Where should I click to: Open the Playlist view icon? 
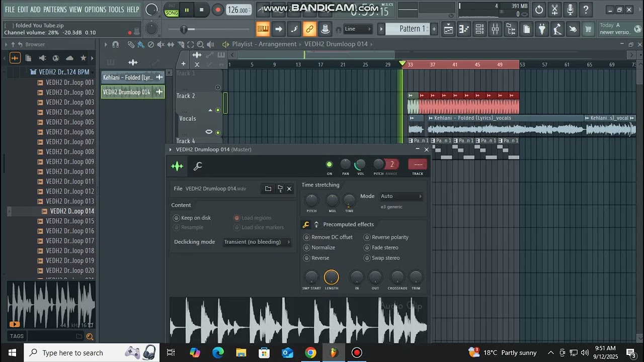click(448, 29)
